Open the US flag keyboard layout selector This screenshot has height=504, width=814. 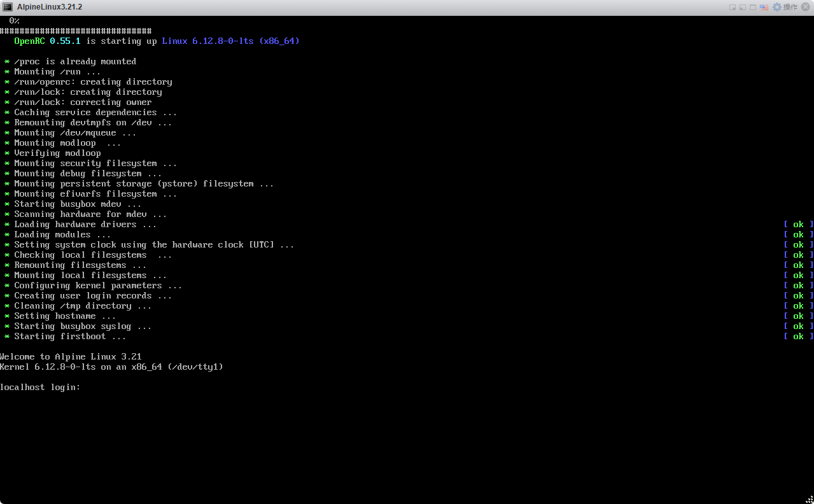764,8
